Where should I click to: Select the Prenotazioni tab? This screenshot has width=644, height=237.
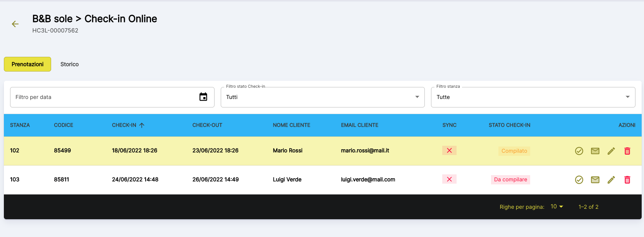pyautogui.click(x=27, y=64)
